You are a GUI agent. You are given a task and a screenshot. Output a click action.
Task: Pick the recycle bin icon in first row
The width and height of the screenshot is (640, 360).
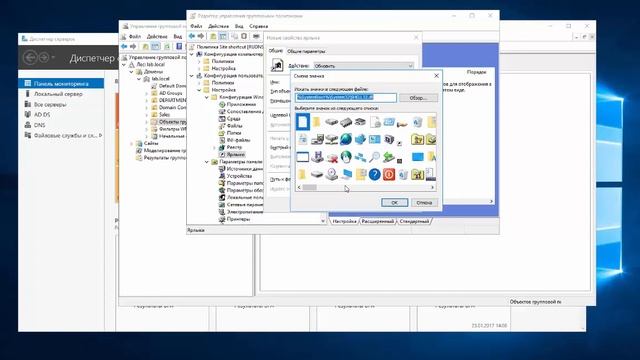(418, 122)
